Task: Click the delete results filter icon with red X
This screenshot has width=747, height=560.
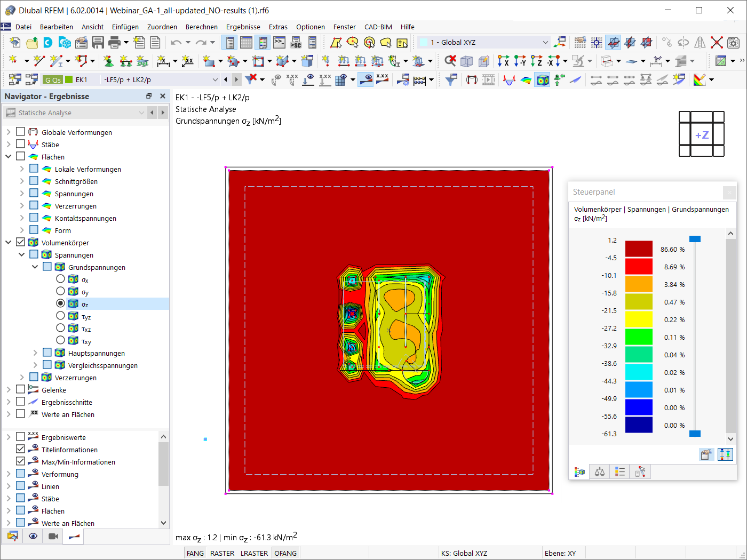Action: point(250,79)
